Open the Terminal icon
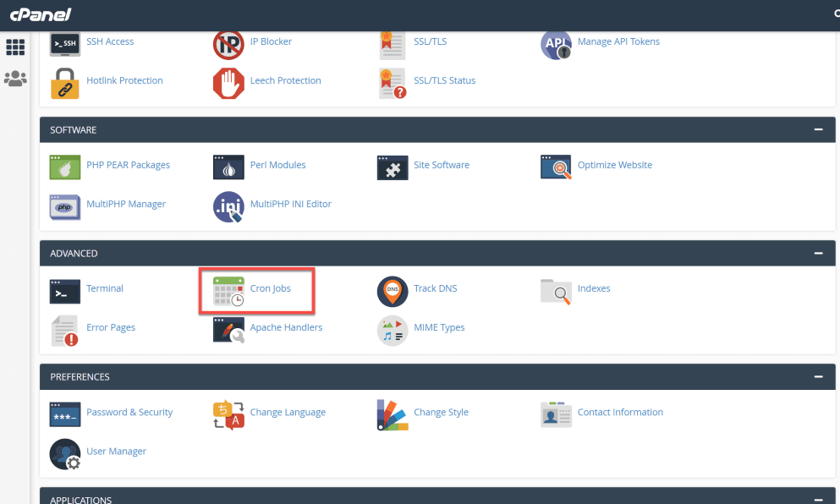This screenshot has width=840, height=504. [x=65, y=290]
